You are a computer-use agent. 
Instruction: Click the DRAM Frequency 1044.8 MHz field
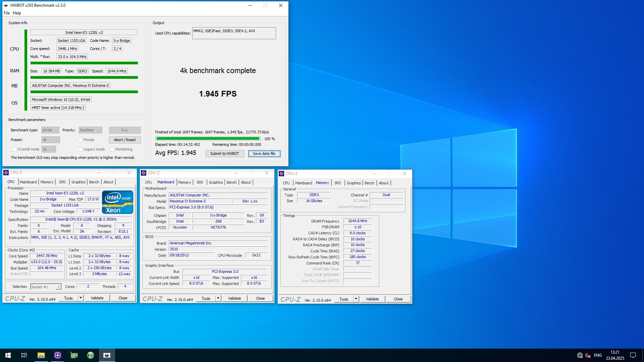coord(358,221)
